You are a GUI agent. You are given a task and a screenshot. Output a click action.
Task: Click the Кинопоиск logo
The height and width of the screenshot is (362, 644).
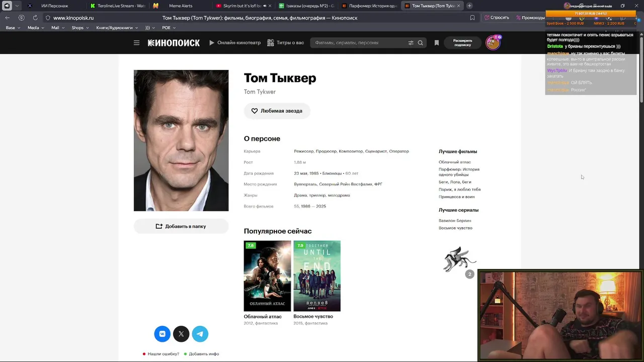tap(174, 43)
